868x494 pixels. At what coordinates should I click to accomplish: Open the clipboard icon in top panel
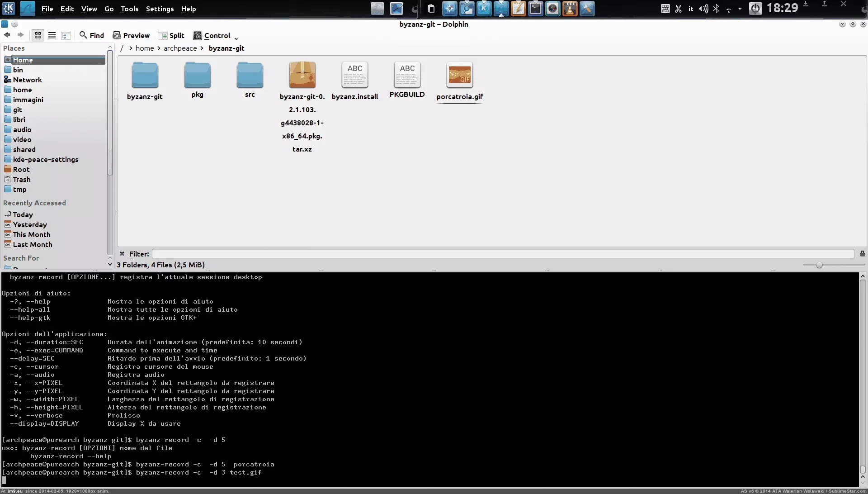[431, 9]
